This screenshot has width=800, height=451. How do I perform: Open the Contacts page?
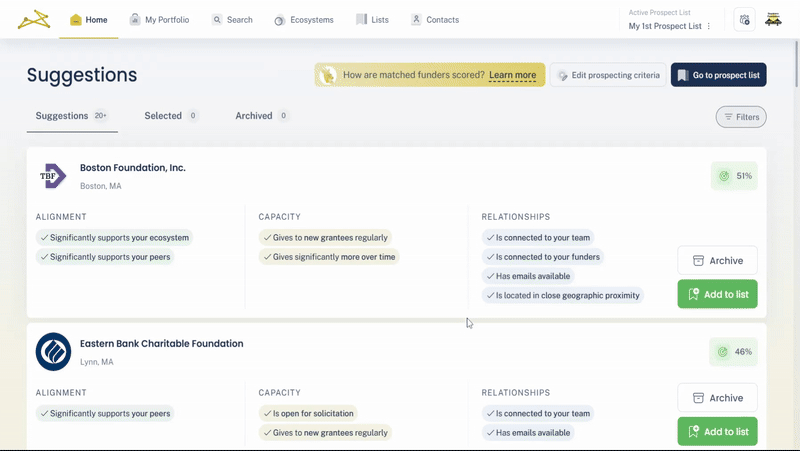435,20
